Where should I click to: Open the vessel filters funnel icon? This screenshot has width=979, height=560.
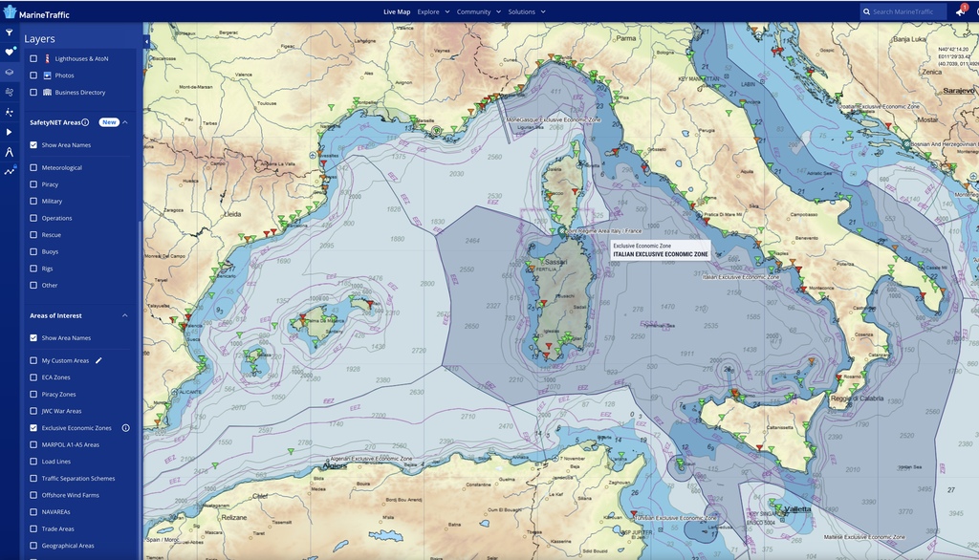[9, 32]
